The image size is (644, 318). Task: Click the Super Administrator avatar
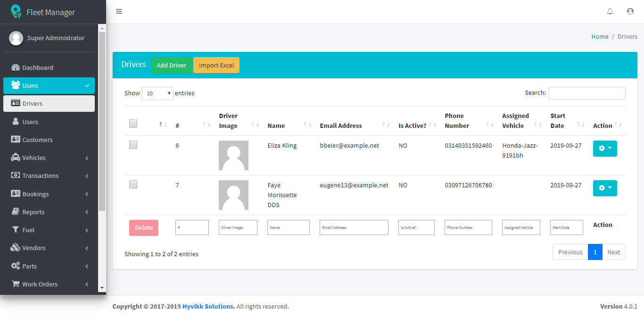click(x=16, y=38)
